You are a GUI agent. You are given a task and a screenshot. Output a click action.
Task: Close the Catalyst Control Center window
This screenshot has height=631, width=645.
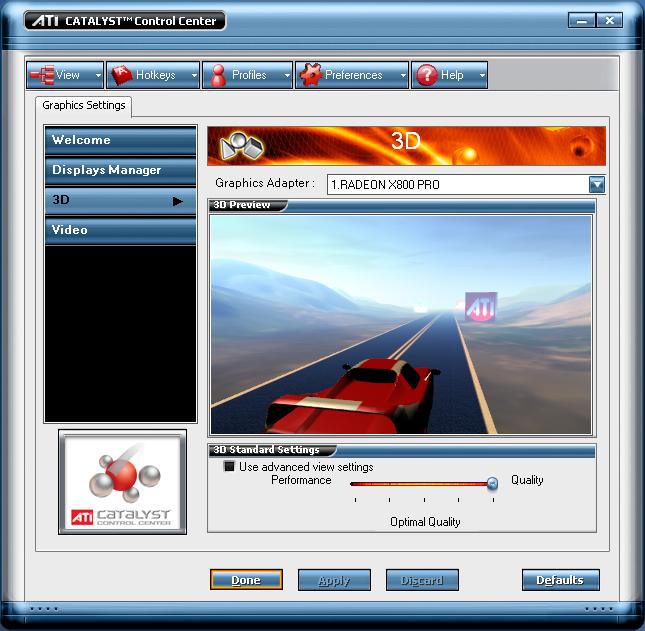[x=609, y=20]
